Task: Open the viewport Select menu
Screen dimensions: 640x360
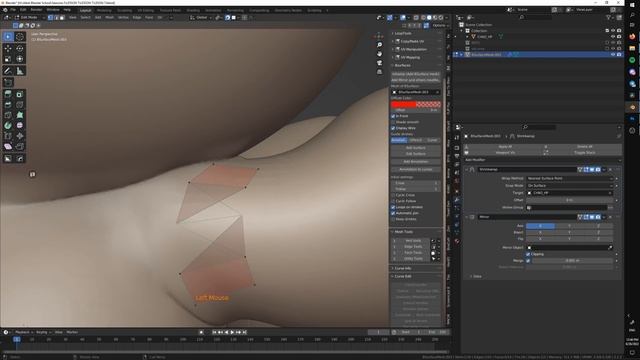Action: coord(85,18)
